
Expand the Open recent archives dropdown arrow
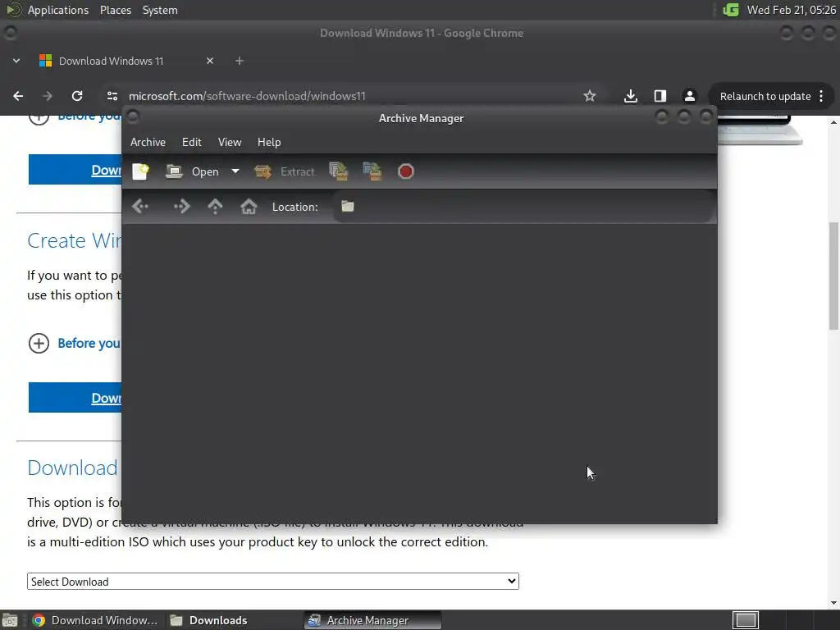click(x=235, y=171)
